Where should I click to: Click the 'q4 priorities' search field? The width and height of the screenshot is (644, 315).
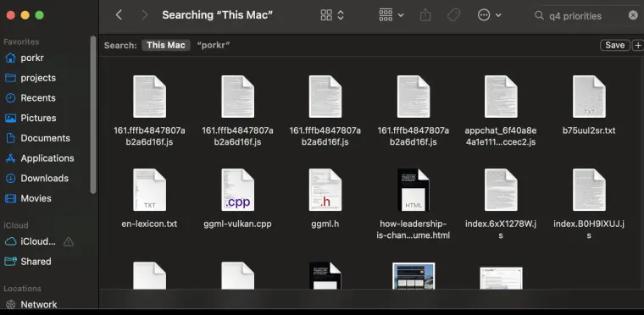coord(586,16)
